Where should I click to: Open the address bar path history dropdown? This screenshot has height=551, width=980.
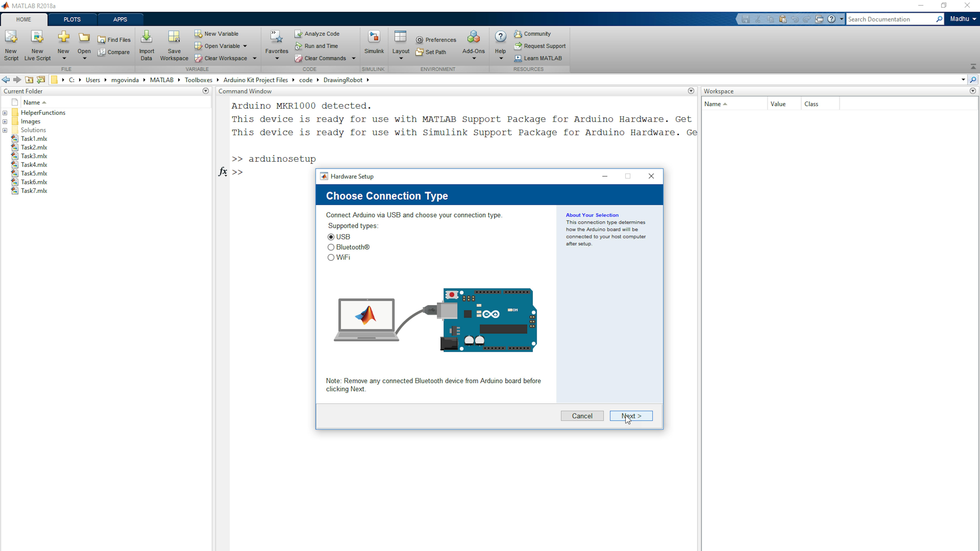[963, 80]
